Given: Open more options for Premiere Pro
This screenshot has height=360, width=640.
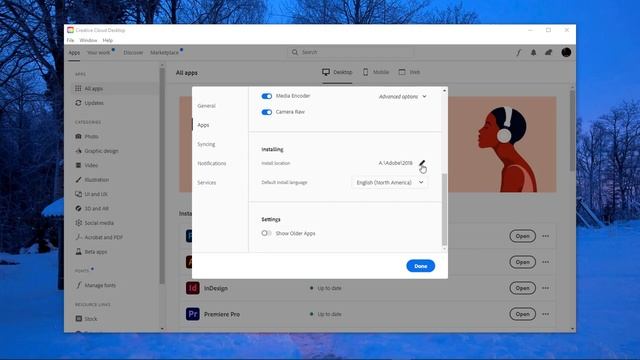Looking at the screenshot, I should 546,314.
